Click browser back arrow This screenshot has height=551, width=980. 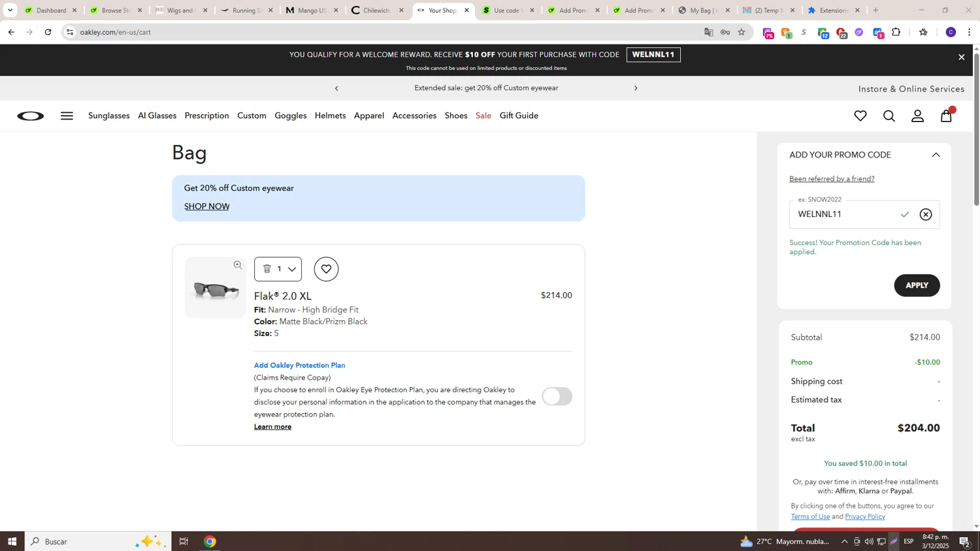11,32
